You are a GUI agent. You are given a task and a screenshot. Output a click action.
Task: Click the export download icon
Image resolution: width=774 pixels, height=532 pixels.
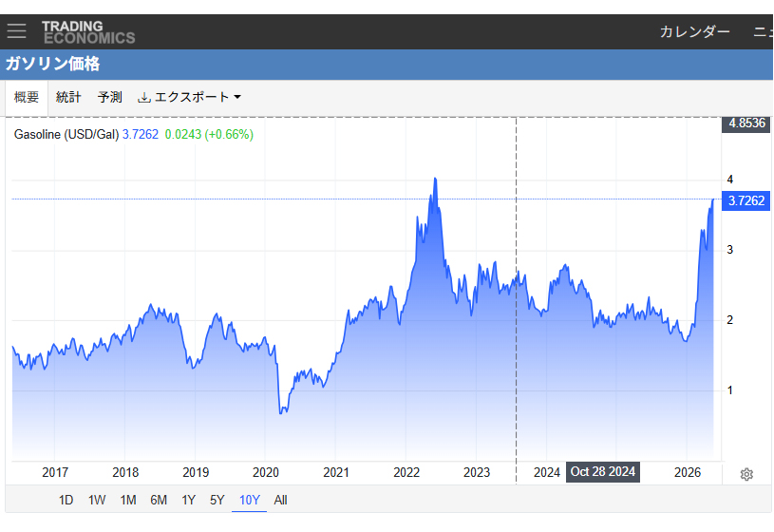(x=143, y=97)
